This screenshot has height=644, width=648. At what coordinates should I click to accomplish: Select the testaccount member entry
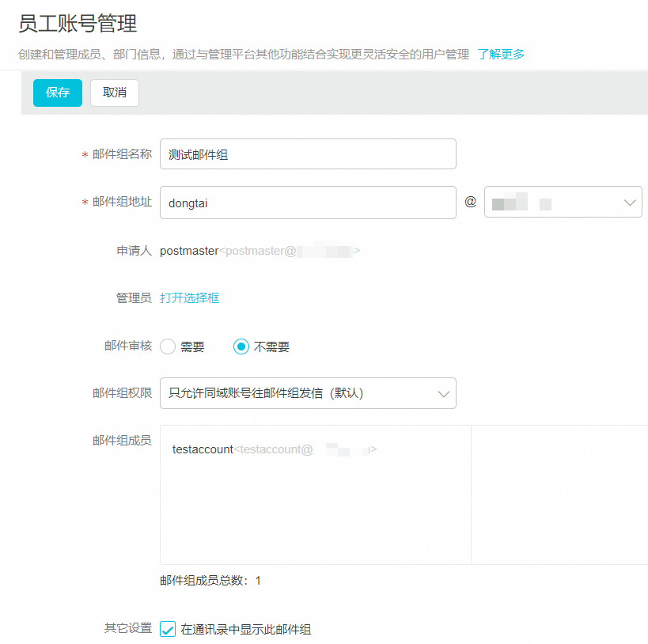[275, 449]
